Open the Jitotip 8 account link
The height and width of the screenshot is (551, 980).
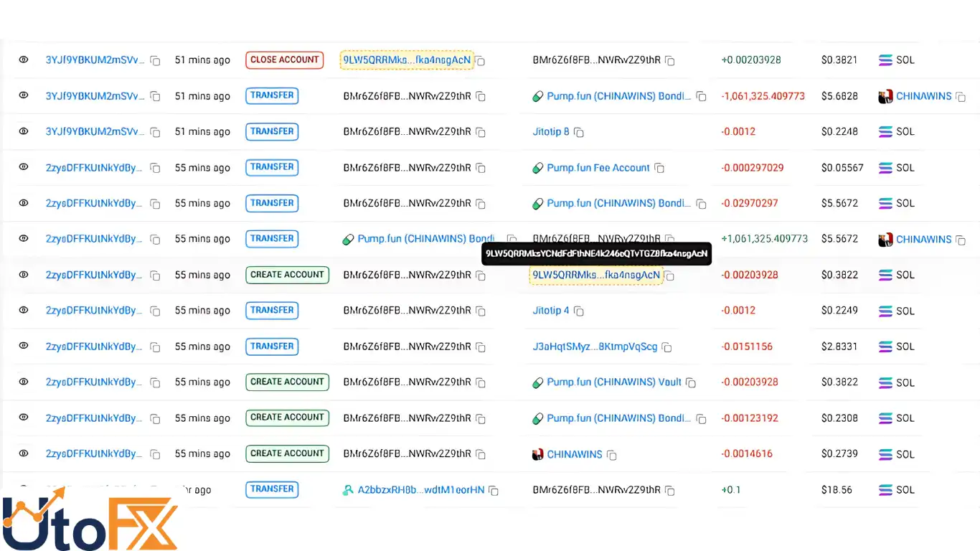point(551,131)
